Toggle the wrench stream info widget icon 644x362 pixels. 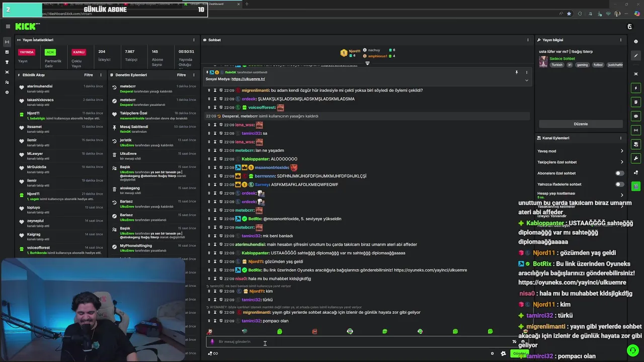[x=636, y=158]
